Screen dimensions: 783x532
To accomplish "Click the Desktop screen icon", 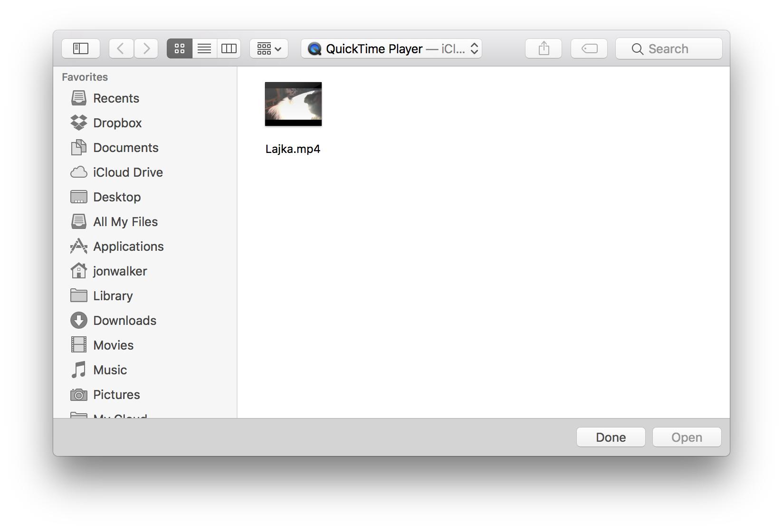I will (79, 197).
